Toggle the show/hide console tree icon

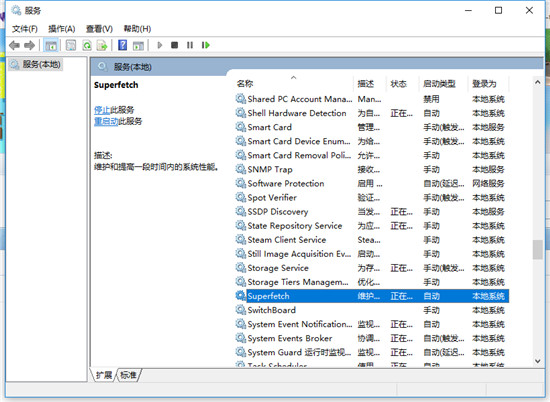tap(51, 45)
